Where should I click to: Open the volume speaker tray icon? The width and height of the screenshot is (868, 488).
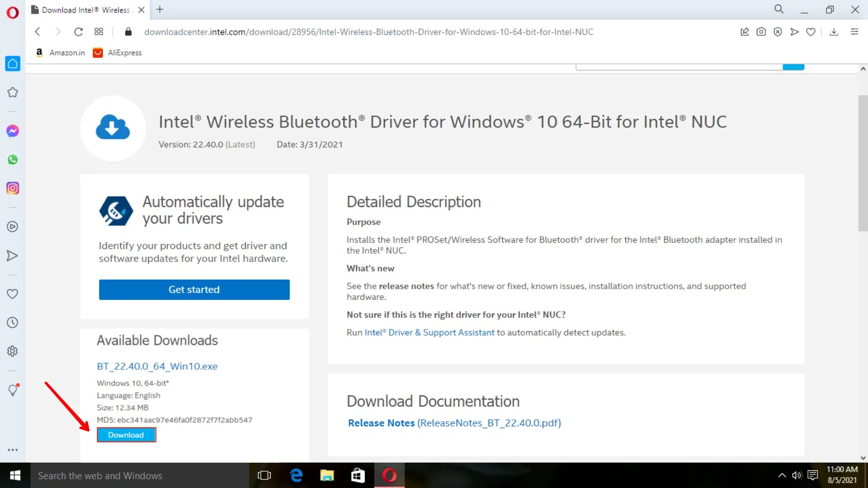tap(797, 475)
